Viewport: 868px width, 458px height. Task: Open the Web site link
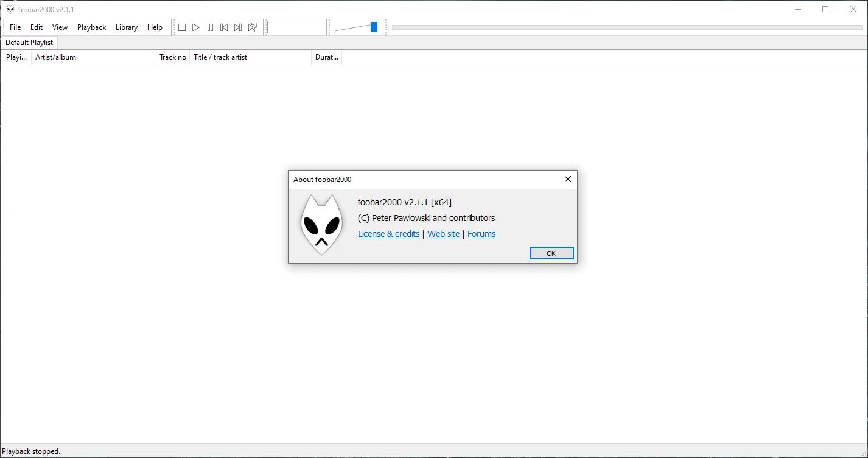coord(443,234)
